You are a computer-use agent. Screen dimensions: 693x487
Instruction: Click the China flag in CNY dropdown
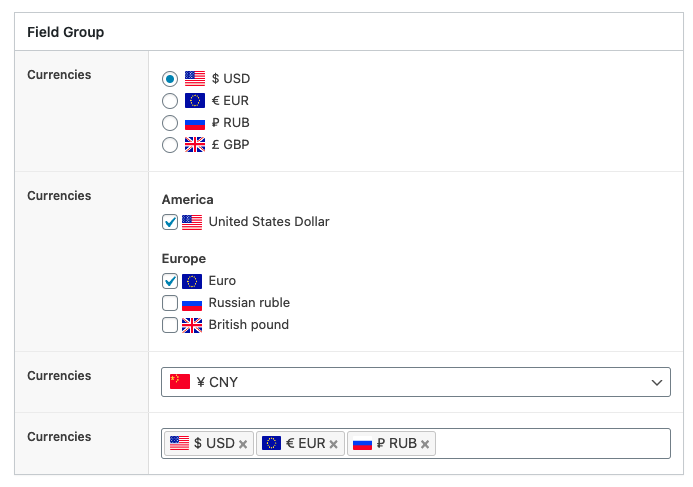tap(180, 381)
